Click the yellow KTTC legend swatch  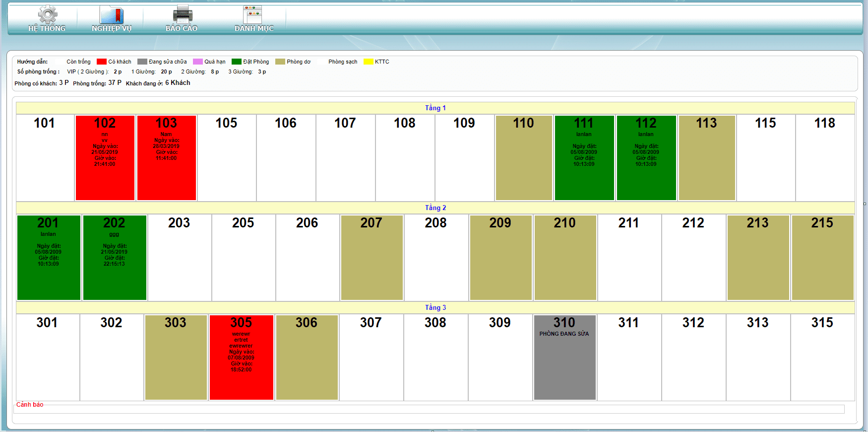click(369, 62)
